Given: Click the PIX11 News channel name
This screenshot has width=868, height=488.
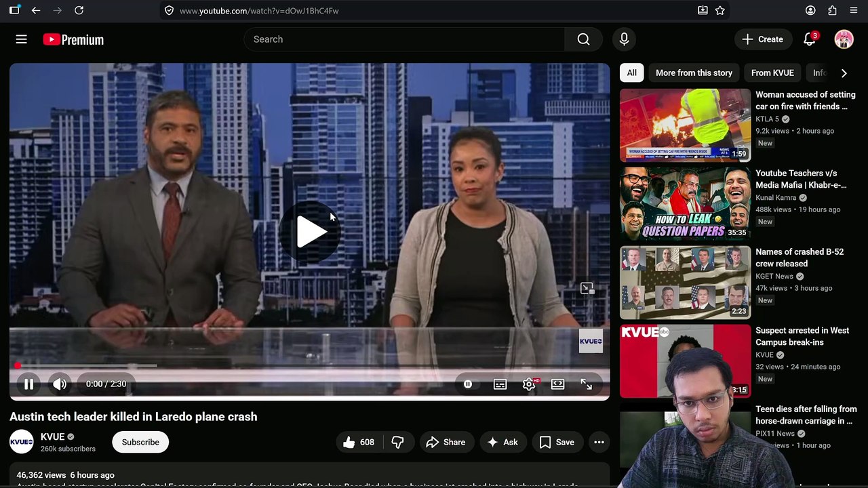Looking at the screenshot, I should coord(775,434).
